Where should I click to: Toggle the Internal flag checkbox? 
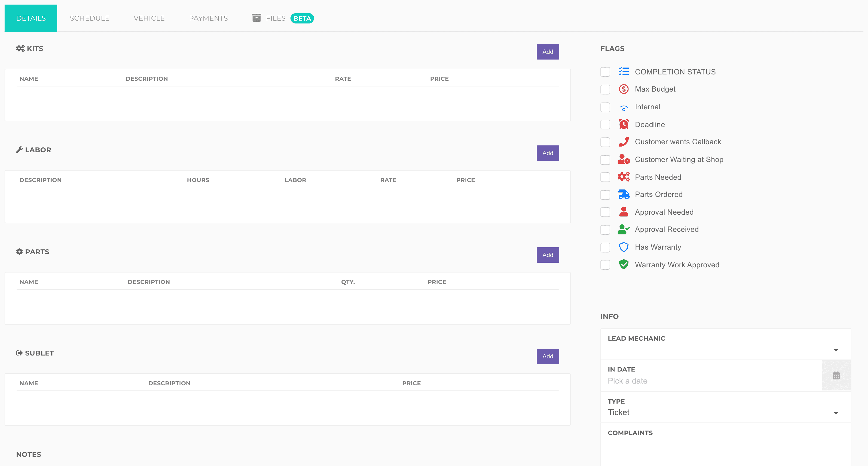click(x=605, y=107)
